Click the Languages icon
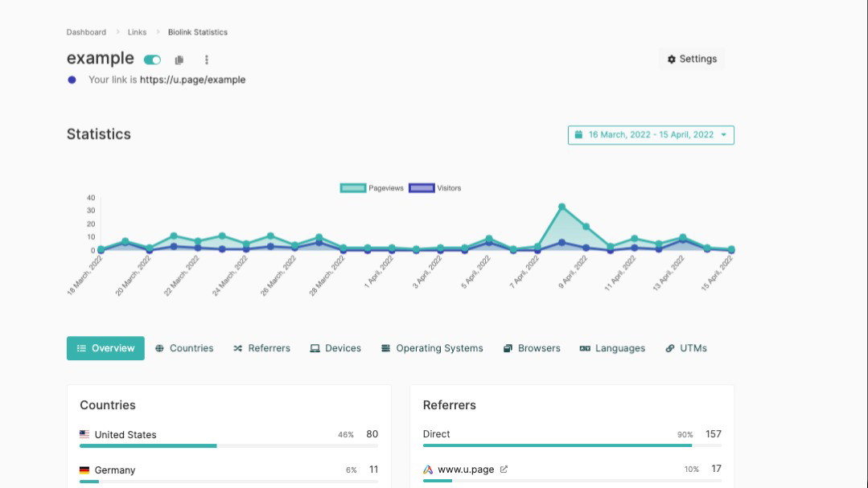 tap(585, 348)
